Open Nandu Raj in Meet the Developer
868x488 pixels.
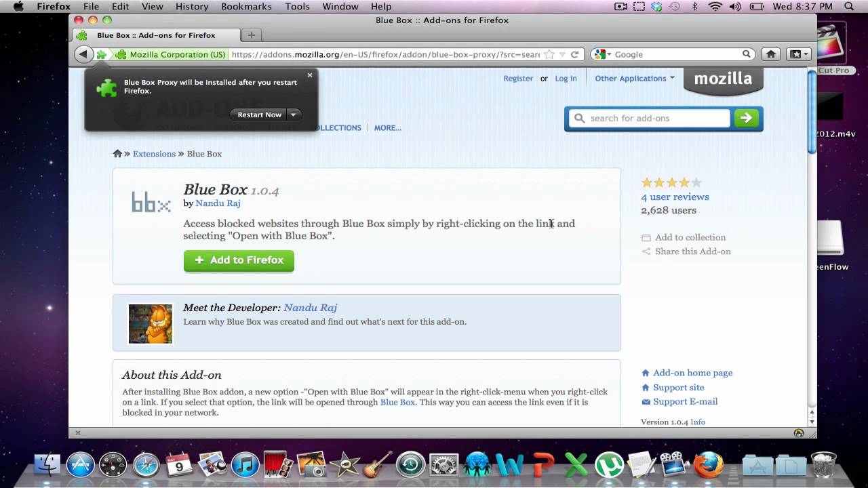pyautogui.click(x=310, y=308)
